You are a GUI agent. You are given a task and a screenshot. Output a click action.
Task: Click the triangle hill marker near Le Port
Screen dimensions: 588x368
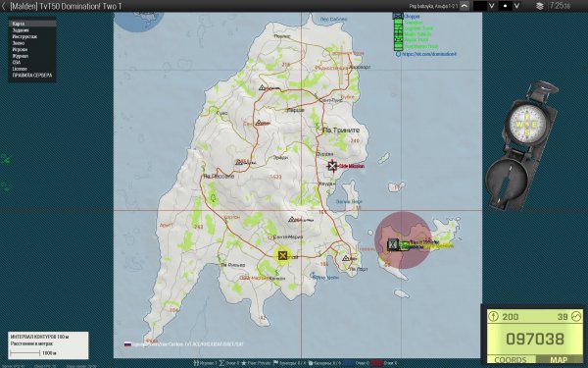345,258
